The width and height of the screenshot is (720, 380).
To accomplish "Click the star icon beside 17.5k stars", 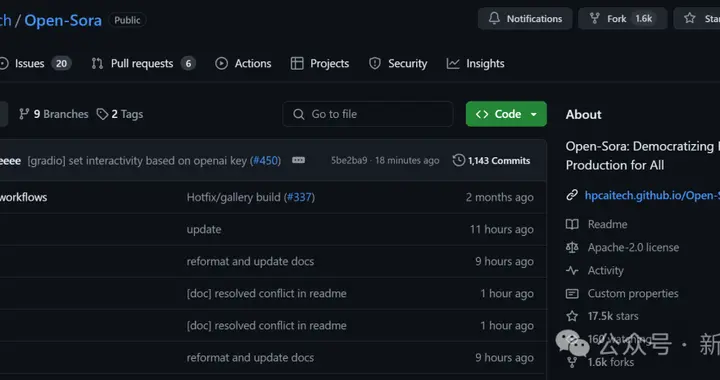I will click(572, 316).
